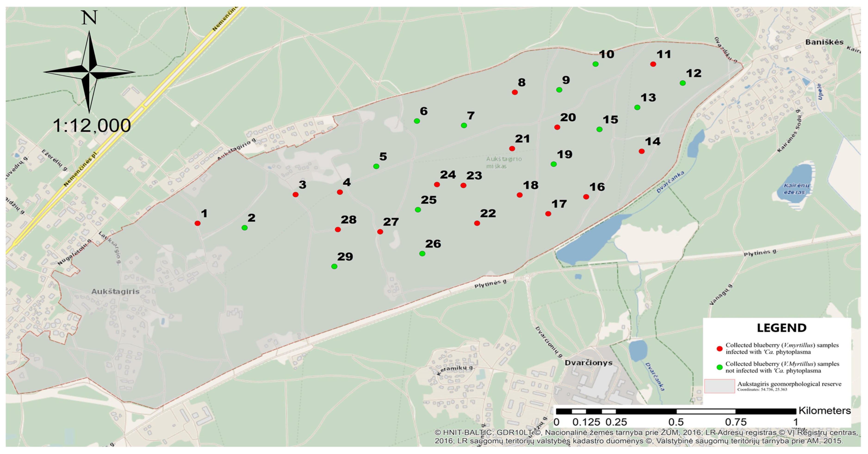The width and height of the screenshot is (868, 454).
Task: Click green sample point 29
Action: [x=334, y=267]
